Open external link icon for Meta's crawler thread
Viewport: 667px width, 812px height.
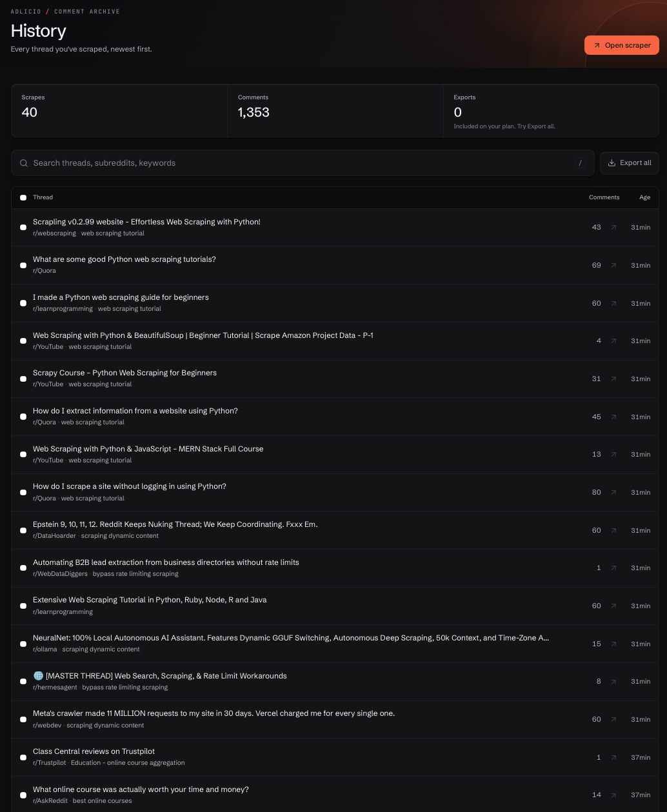613,719
